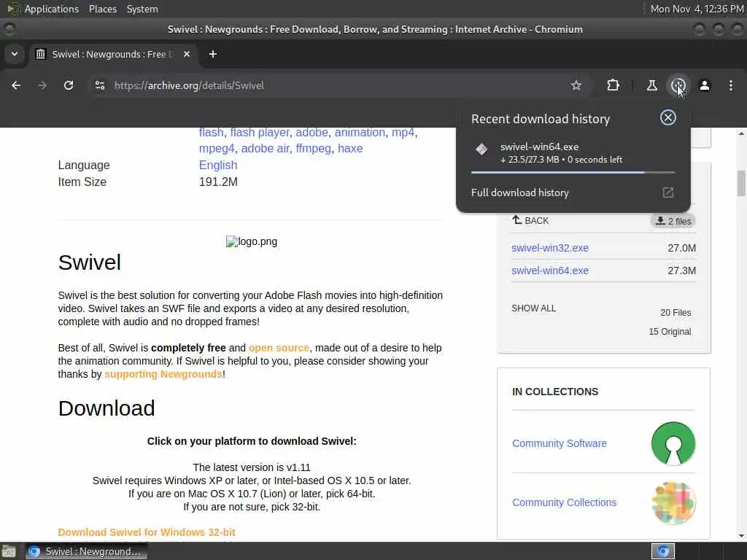Click the Item Size value 191.2M
This screenshot has height=560, width=747.
218,182
